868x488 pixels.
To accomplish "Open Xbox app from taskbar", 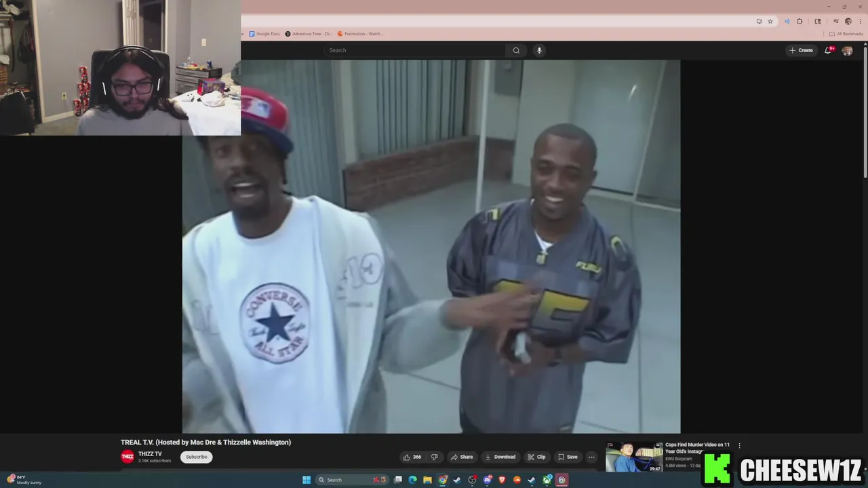I will (x=547, y=480).
